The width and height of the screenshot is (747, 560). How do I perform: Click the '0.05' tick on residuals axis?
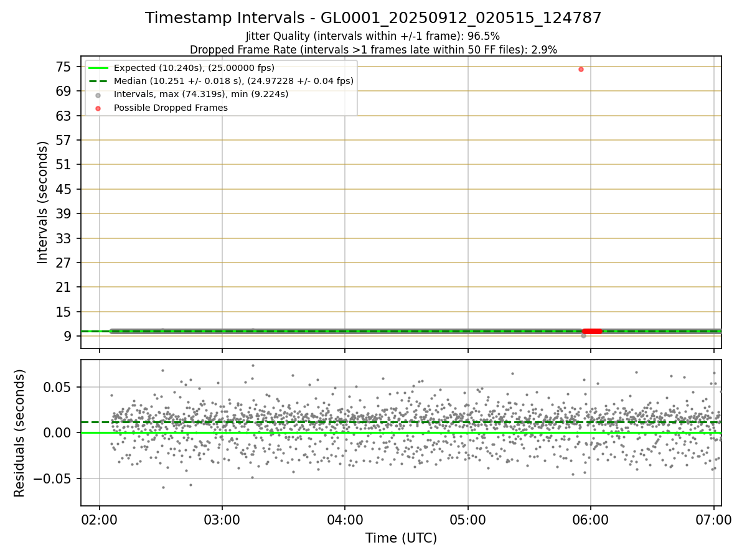click(59, 387)
